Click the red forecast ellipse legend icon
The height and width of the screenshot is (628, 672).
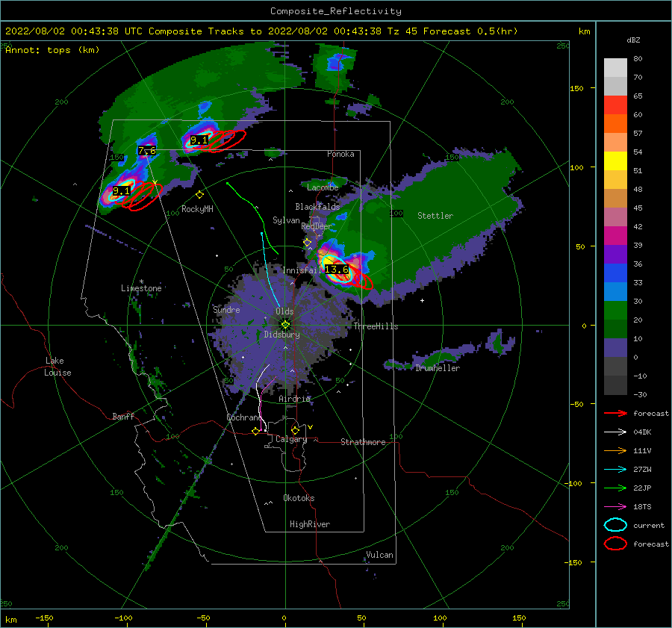(x=615, y=544)
